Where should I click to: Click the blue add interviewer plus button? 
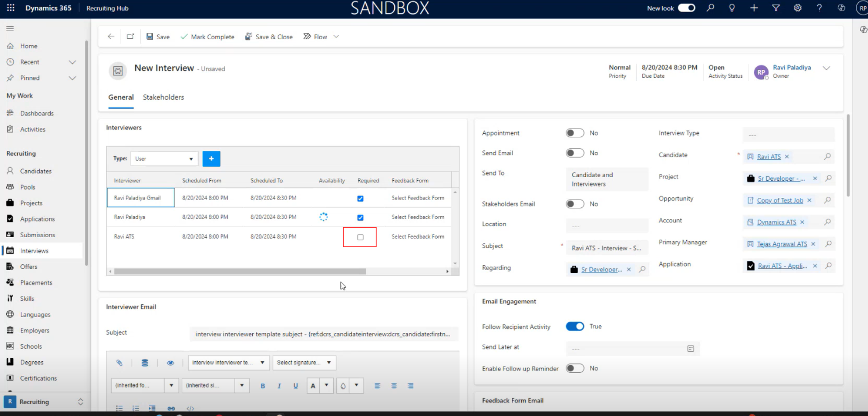211,159
